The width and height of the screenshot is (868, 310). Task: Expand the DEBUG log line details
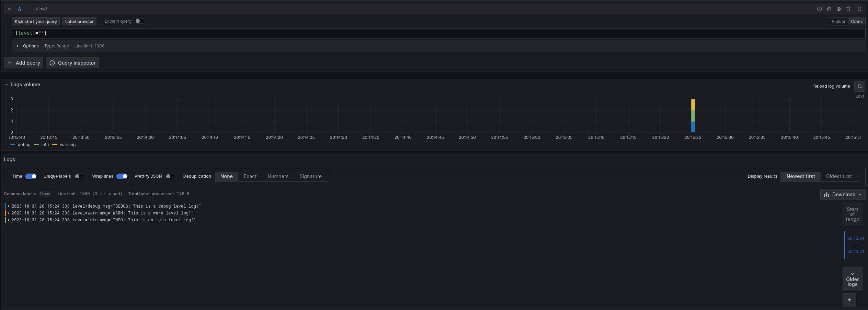[x=8, y=206]
